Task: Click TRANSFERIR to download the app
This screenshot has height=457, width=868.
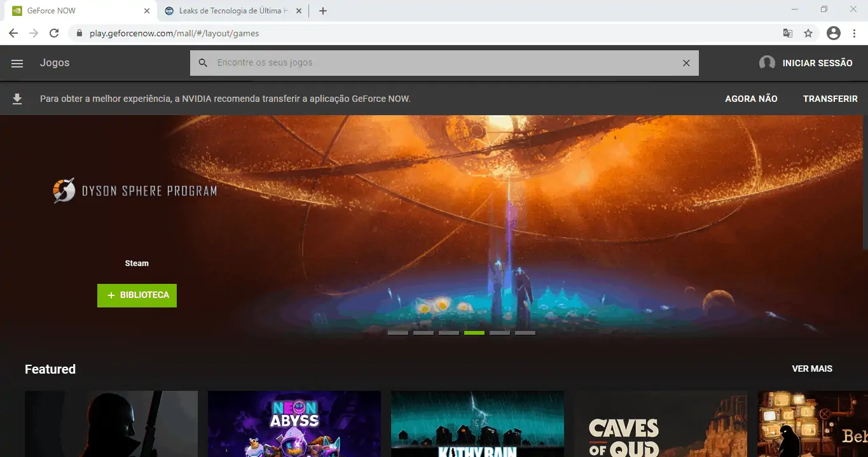Action: [x=830, y=99]
